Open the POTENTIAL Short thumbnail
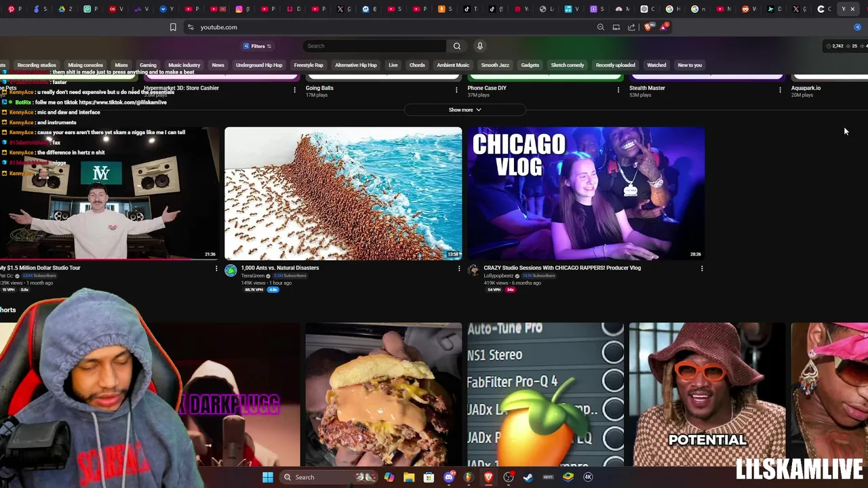868x488 pixels. (707, 394)
